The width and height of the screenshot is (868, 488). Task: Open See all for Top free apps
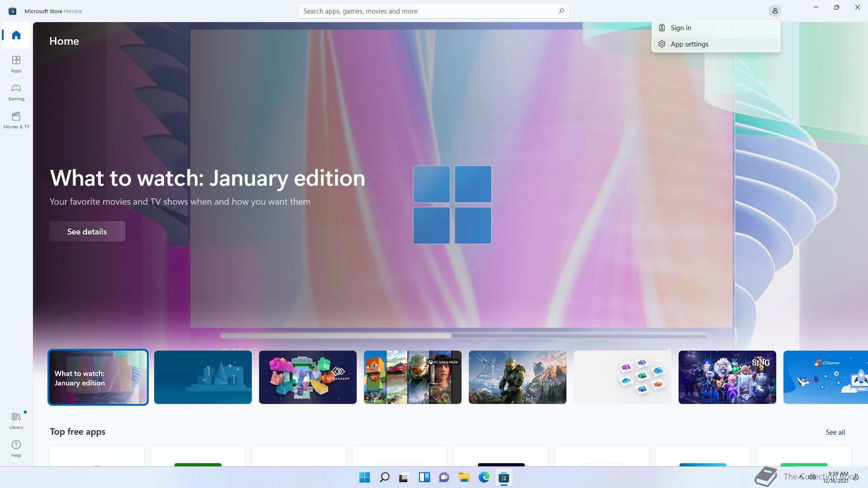click(x=835, y=432)
